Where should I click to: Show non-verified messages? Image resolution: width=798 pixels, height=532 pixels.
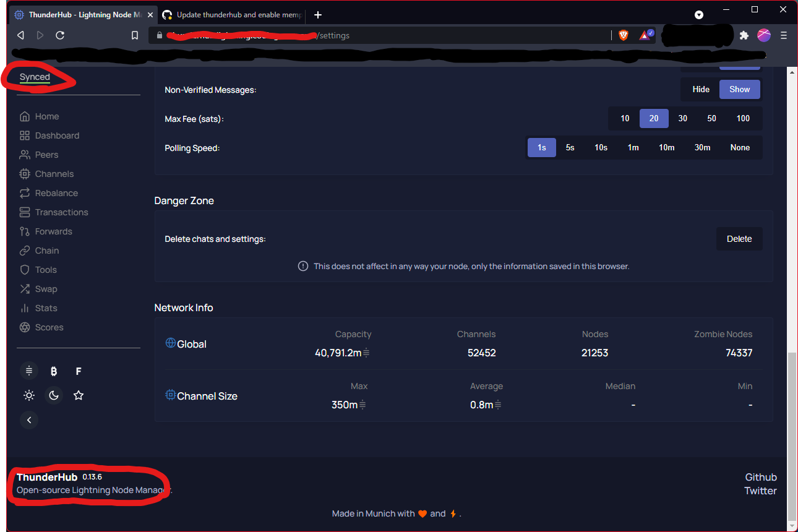click(x=740, y=89)
